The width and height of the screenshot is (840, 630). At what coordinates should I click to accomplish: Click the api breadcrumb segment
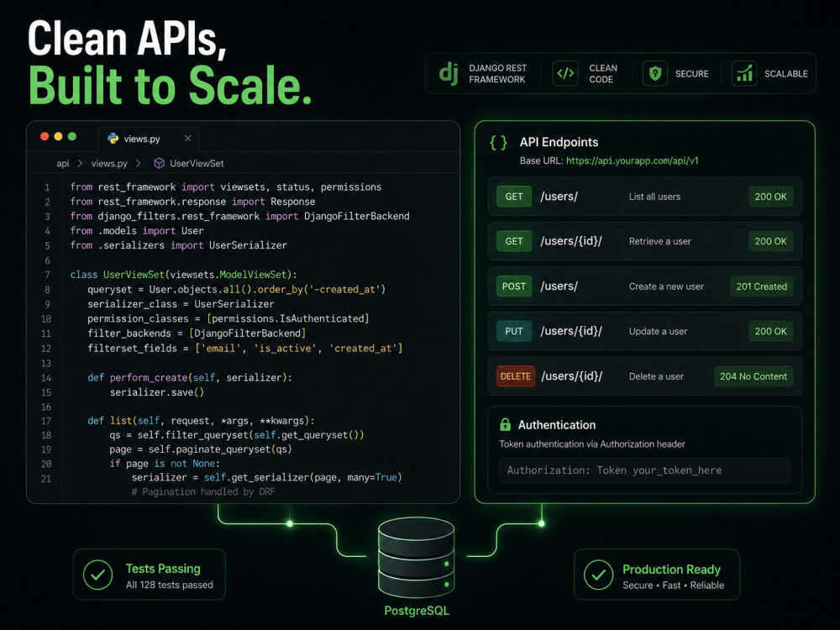[63, 164]
